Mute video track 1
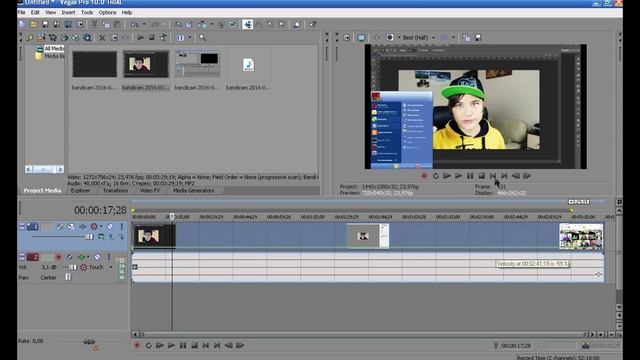 (110, 226)
